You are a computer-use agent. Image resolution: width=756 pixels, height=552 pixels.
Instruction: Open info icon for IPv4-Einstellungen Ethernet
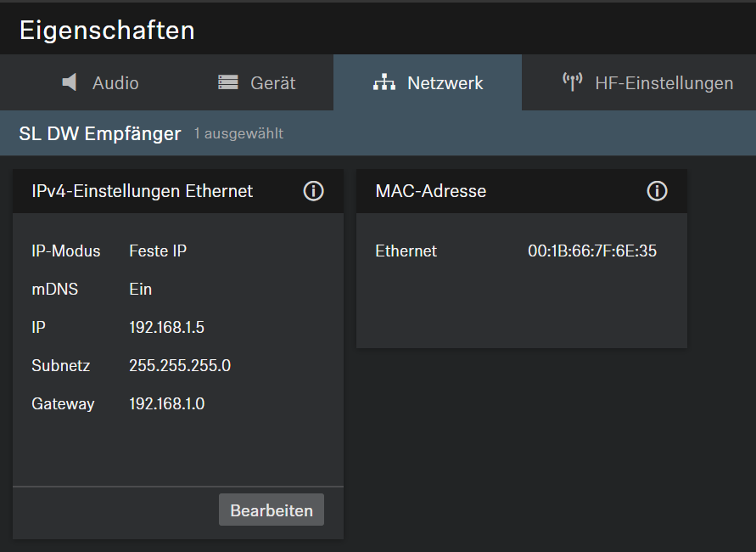[x=313, y=191]
